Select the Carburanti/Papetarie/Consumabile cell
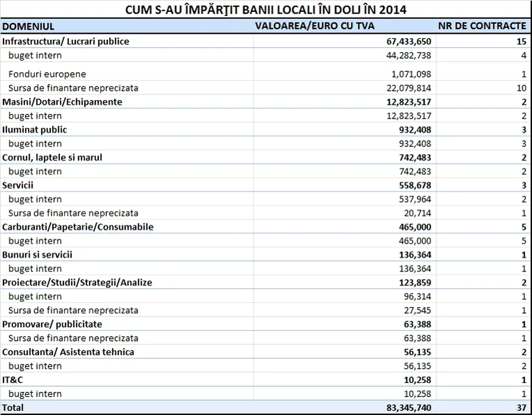Image resolution: width=532 pixels, height=415 pixels. pyautogui.click(x=78, y=227)
